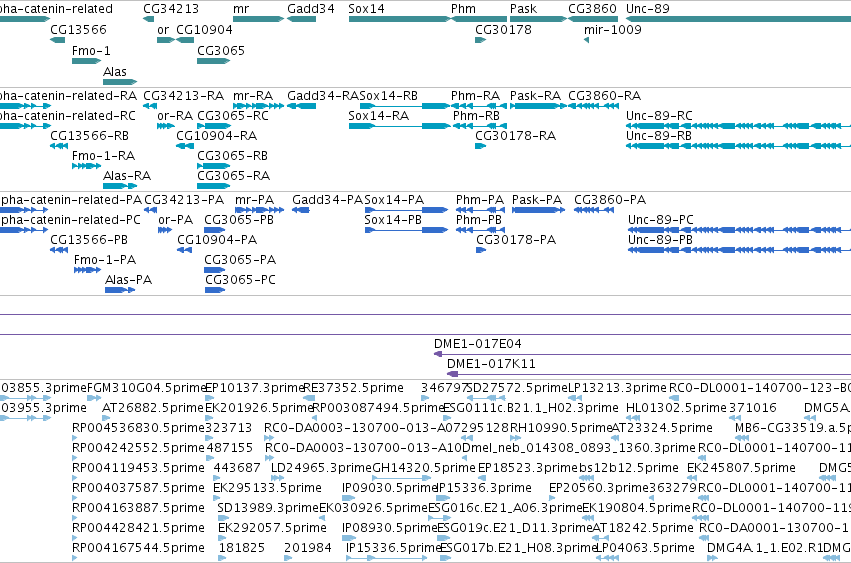The height and width of the screenshot is (563, 851).
Task: Open the Fmo-1 gene label without suffix
Action: point(91,51)
